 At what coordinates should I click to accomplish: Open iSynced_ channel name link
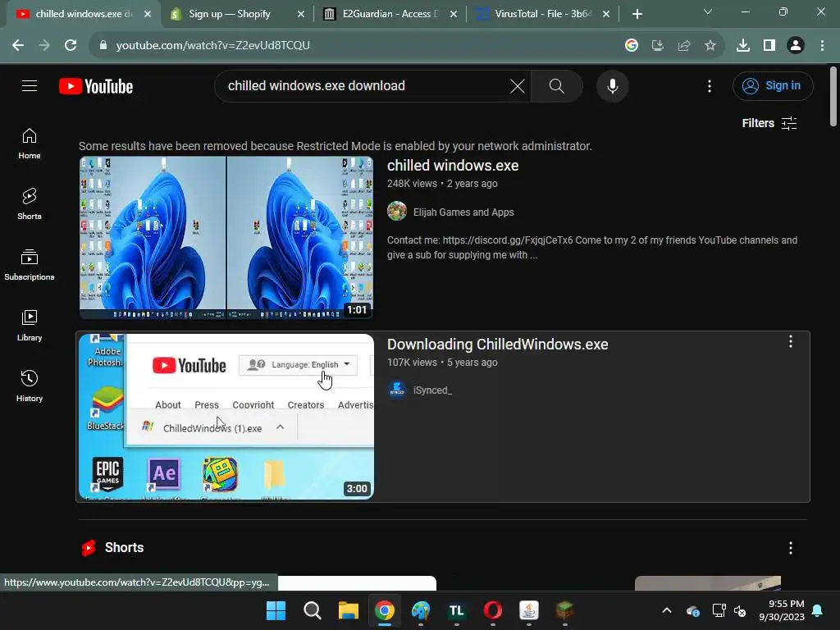(x=432, y=390)
